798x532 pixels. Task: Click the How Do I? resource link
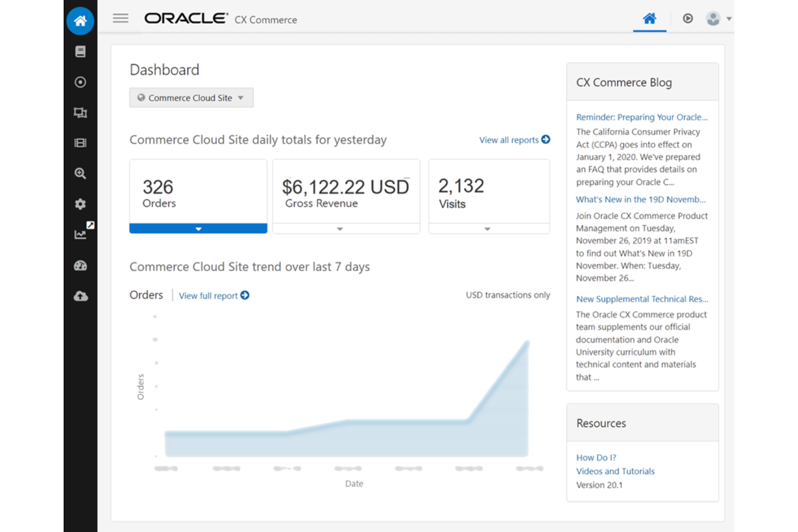(x=596, y=457)
